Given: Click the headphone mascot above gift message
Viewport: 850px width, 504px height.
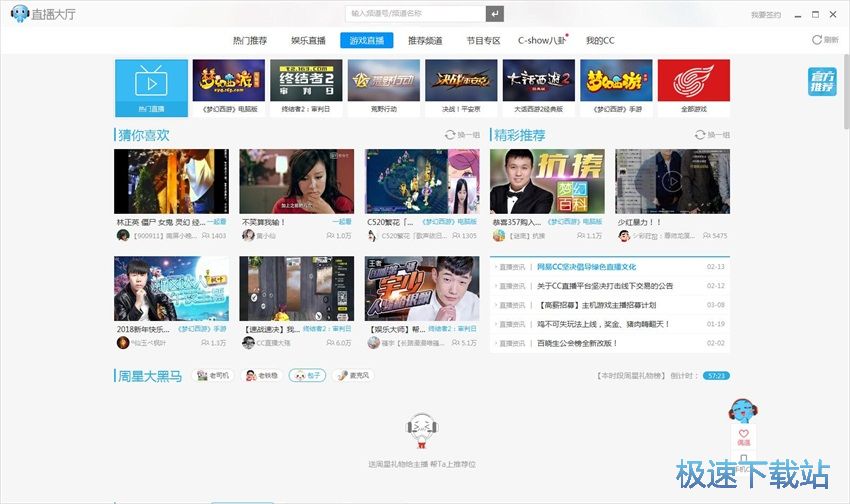Looking at the screenshot, I should coord(422,431).
